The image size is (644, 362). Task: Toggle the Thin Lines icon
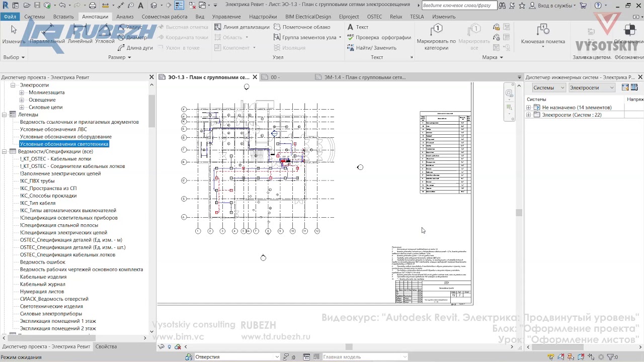tap(179, 6)
